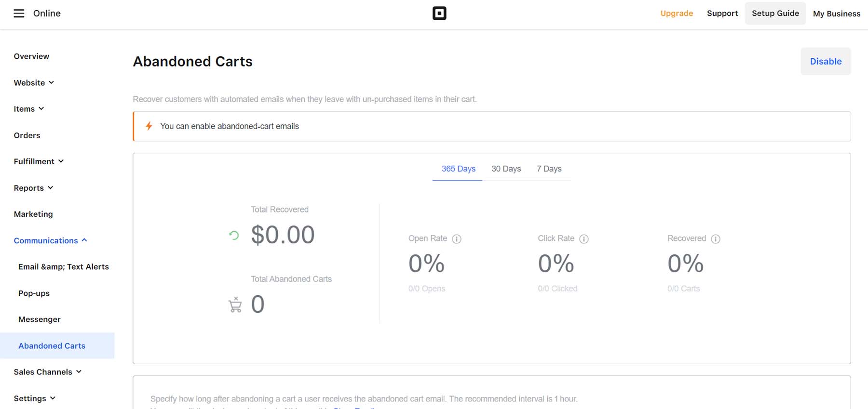Click the recovery arrow icon beside Total Recovered
Image resolution: width=868 pixels, height=409 pixels.
[233, 235]
